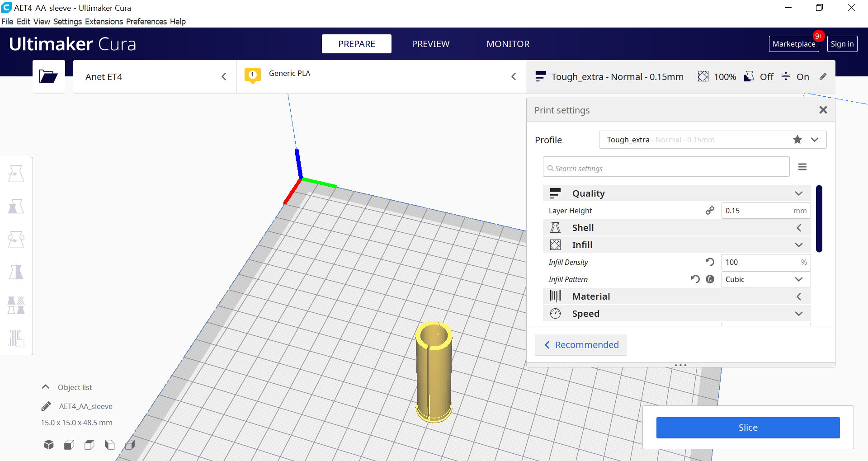The height and width of the screenshot is (461, 868).
Task: Click the Infill Density value field
Action: 766,262
